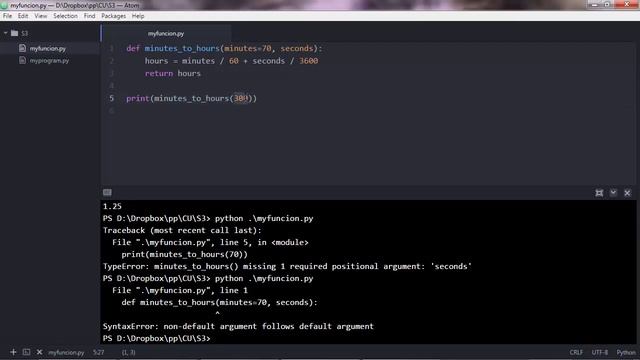Screen dimensions: 640x360
Task: Click the print call on line 5
Action: click(138, 98)
